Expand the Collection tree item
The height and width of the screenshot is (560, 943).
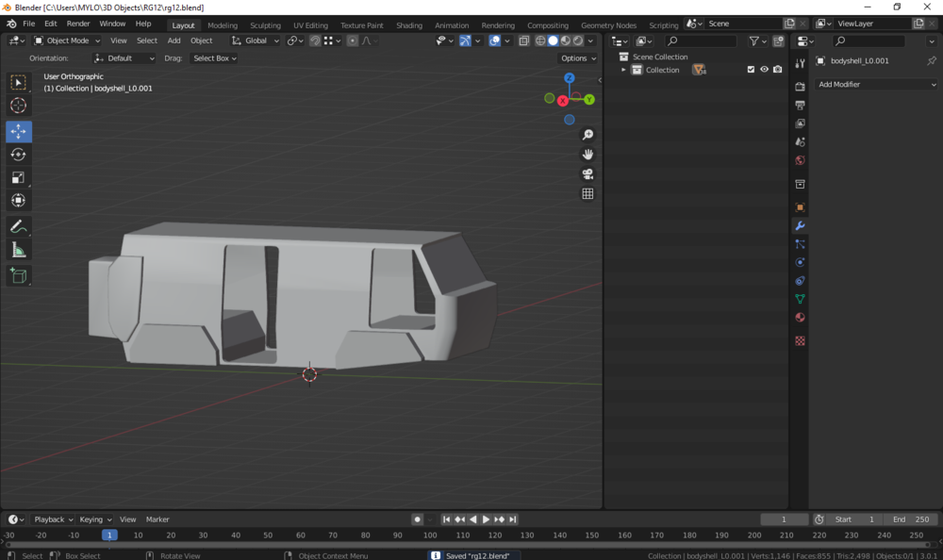tap(623, 70)
